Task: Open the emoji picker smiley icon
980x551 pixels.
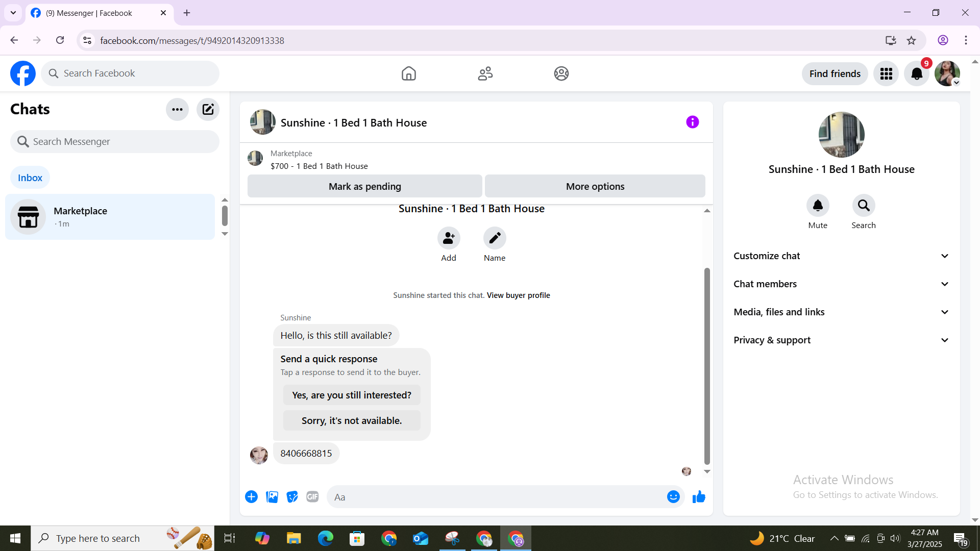Action: (673, 497)
